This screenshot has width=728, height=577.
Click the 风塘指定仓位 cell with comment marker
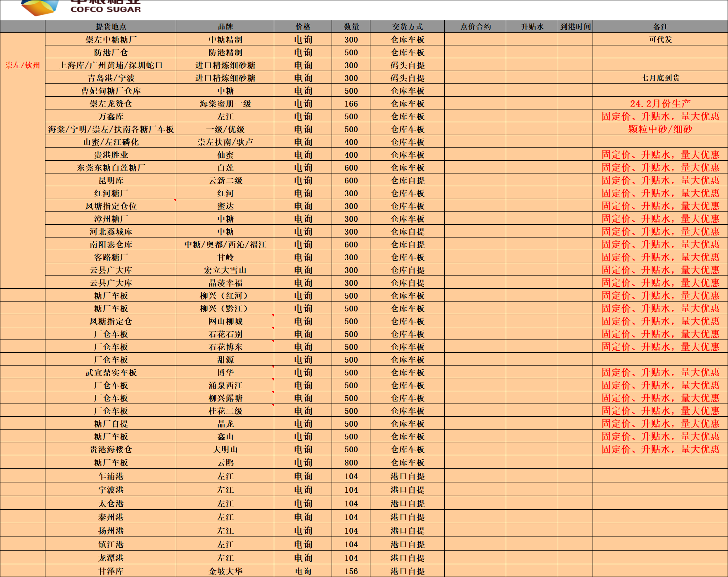click(x=111, y=206)
